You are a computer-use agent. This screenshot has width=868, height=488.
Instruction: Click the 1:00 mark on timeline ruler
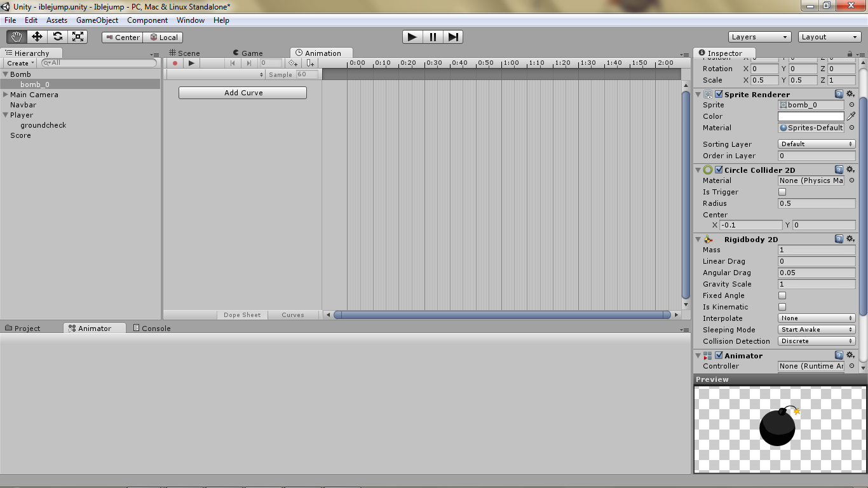pos(510,63)
